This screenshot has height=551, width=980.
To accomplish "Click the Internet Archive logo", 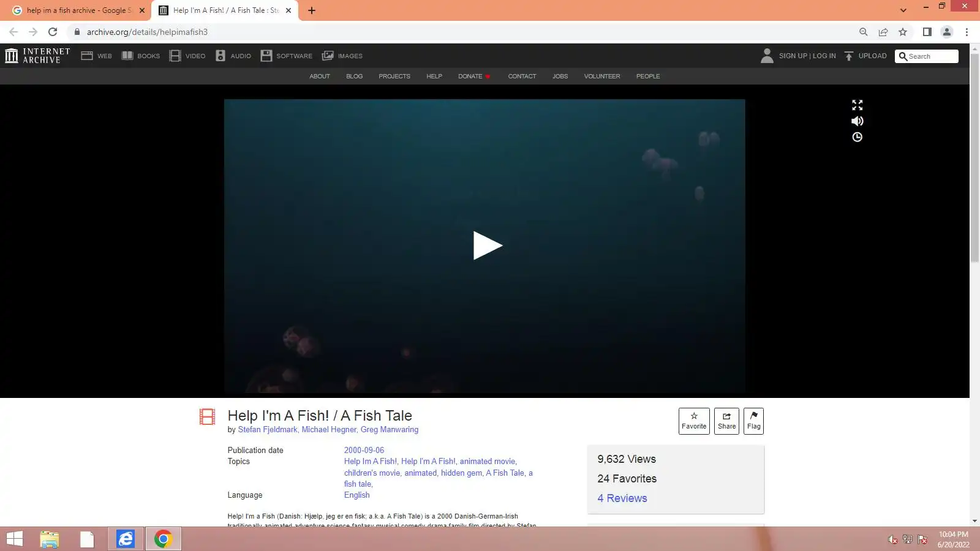I will point(37,56).
